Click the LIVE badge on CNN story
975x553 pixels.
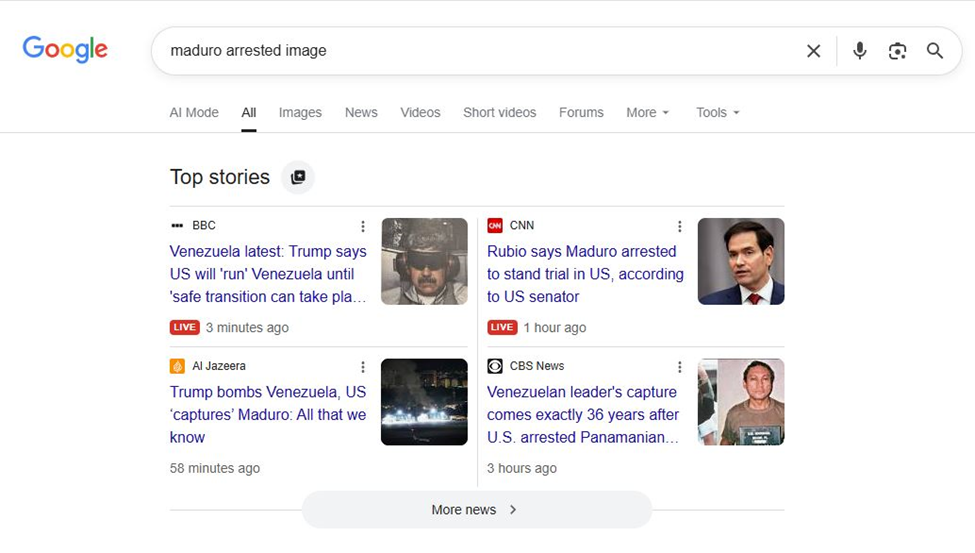(x=502, y=327)
